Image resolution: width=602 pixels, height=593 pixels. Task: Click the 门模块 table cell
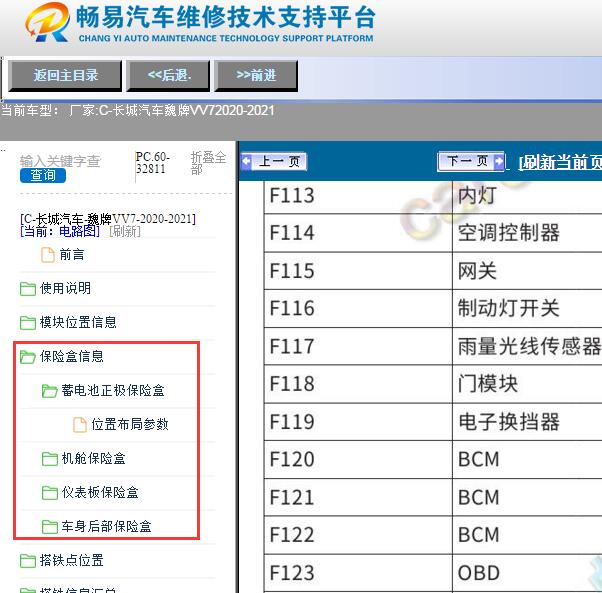(527, 384)
